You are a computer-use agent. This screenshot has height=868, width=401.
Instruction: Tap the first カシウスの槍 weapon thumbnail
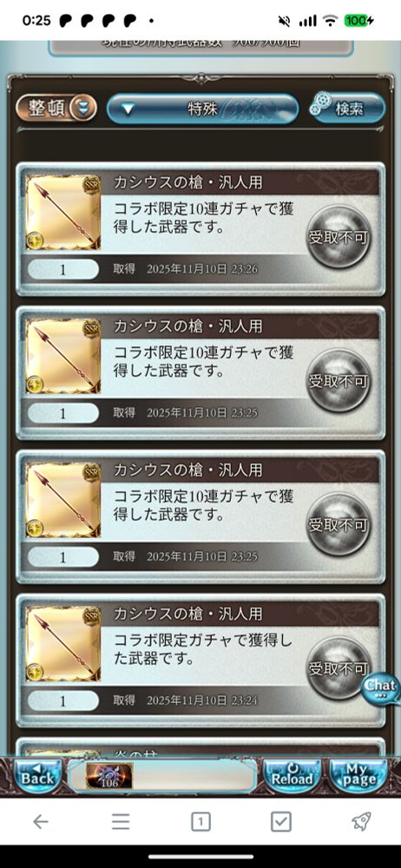63,212
